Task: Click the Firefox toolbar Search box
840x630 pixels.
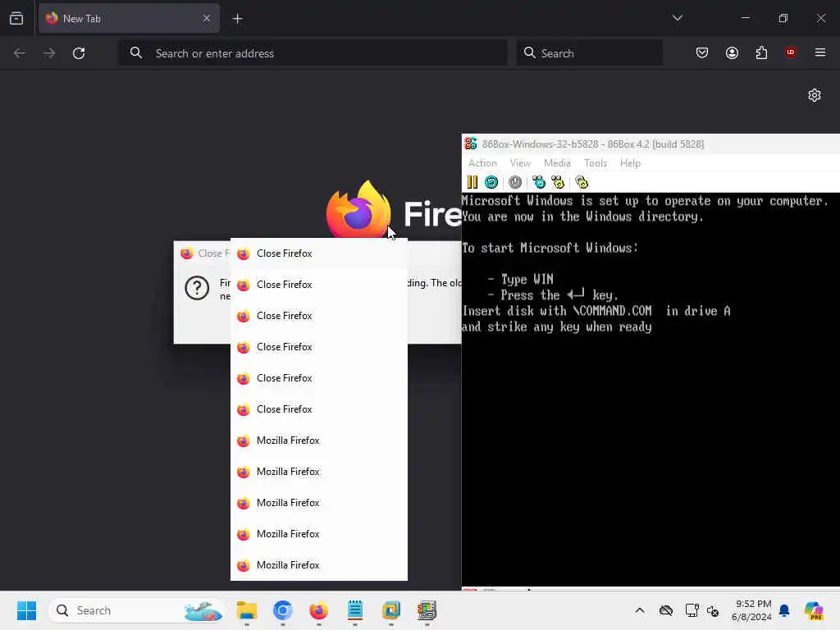Action: tap(589, 53)
